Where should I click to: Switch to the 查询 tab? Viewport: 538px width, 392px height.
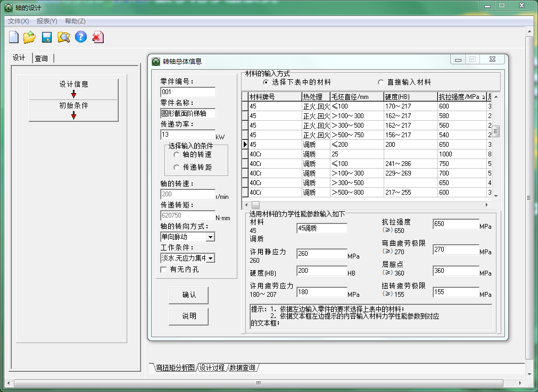42,59
